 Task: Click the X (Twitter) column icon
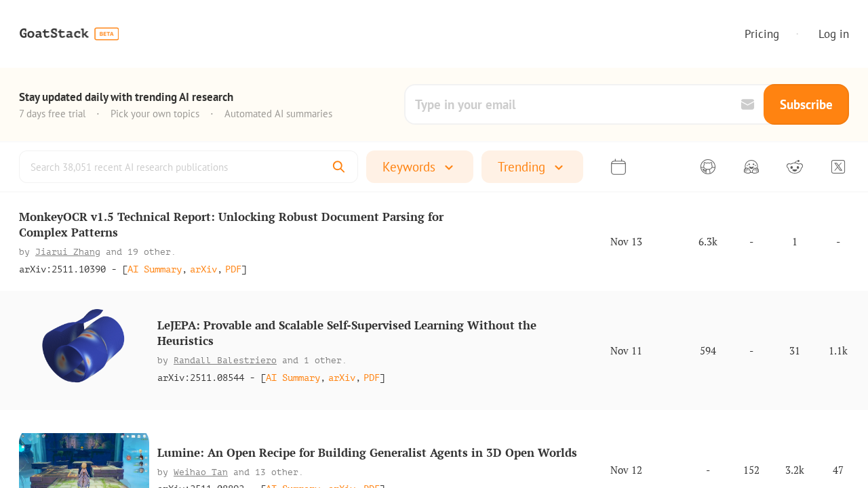[838, 167]
